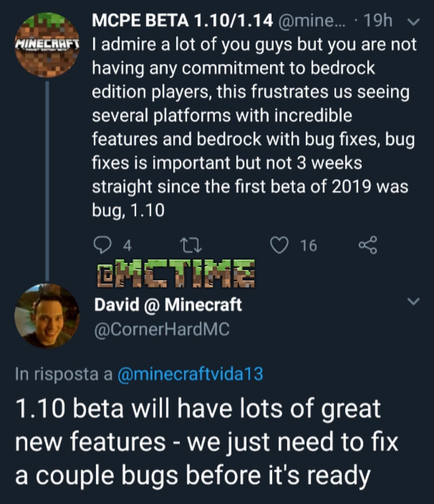Open David's profile photo
This screenshot has width=434, height=504.
tap(47, 316)
